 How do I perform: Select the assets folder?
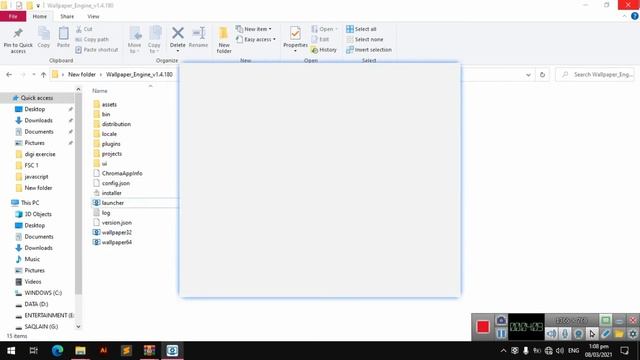point(109,104)
